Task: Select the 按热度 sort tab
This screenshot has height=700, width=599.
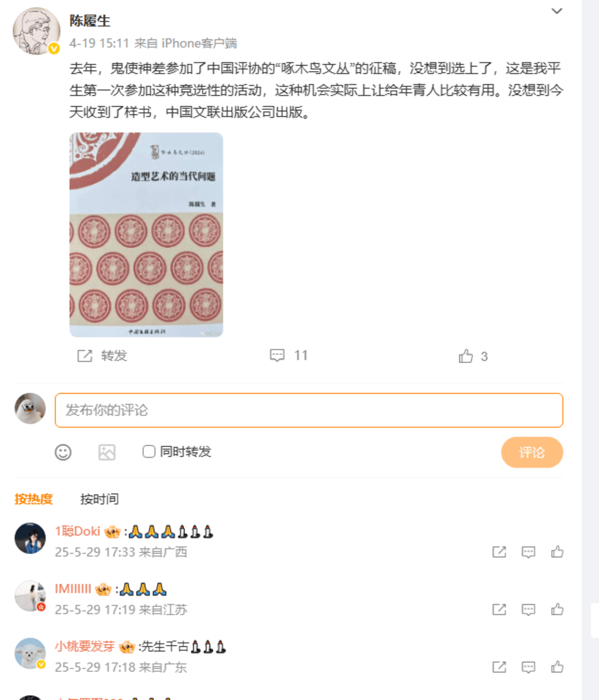Action: [x=33, y=499]
